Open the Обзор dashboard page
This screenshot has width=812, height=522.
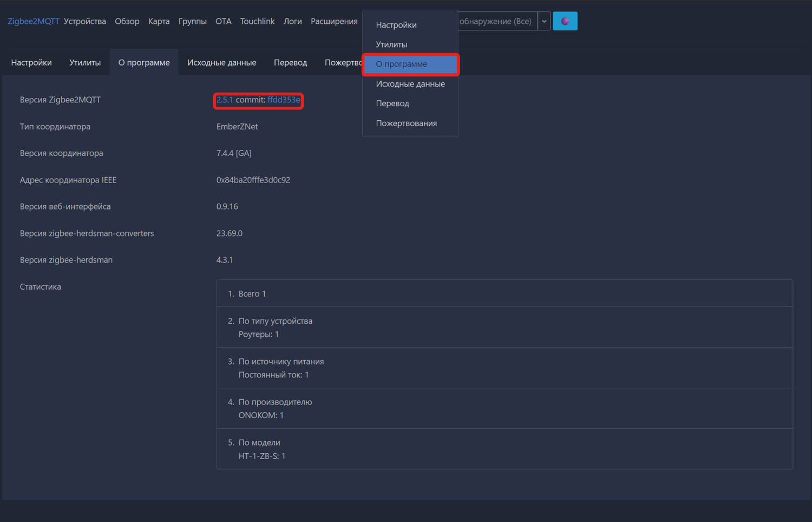click(x=127, y=21)
